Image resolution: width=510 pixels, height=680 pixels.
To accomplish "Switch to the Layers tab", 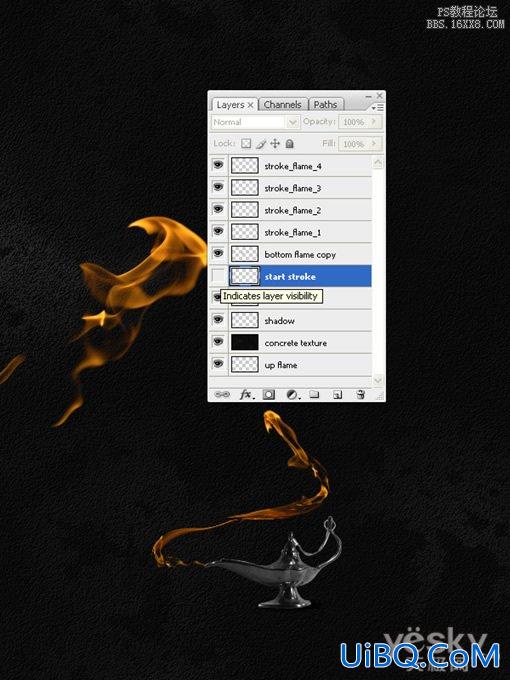I will [231, 105].
